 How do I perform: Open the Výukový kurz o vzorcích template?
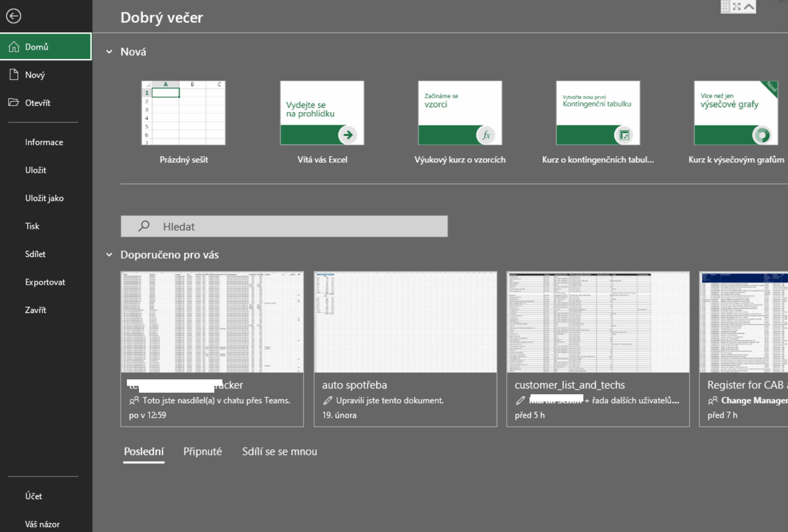pos(460,113)
